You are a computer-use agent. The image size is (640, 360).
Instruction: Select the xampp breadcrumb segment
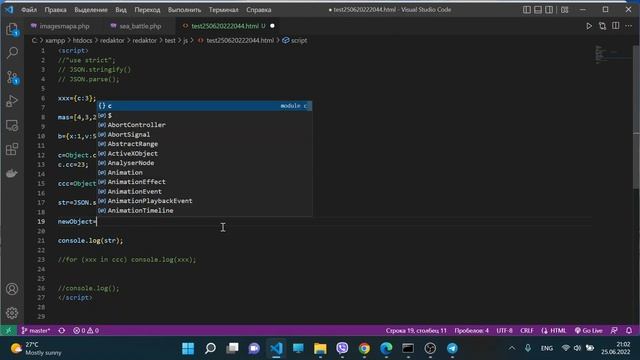pyautogui.click(x=55, y=40)
